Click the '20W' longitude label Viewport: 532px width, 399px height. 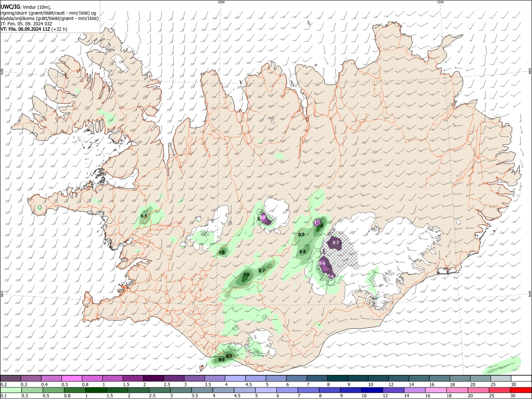221,2
